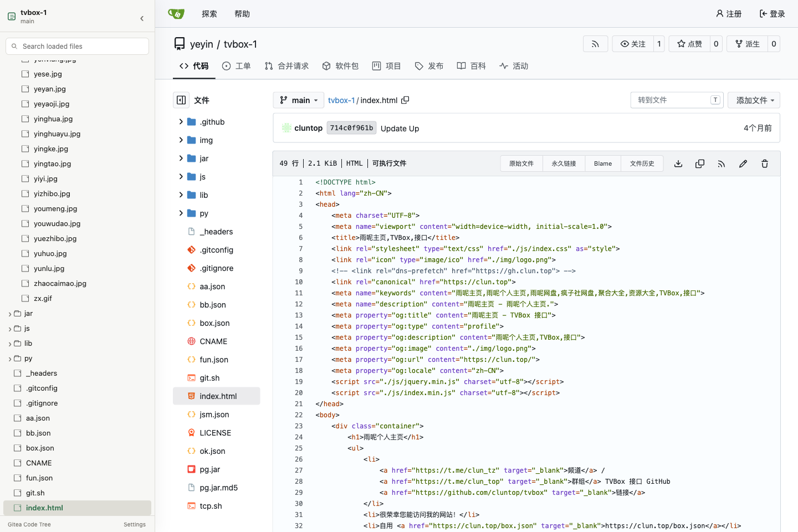Expand the lib folder in main tree
798x532 pixels.
[x=181, y=195]
